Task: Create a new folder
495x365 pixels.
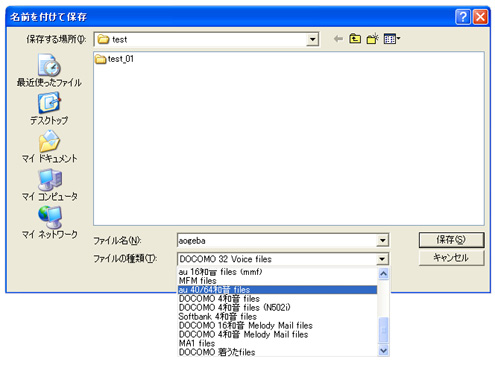Action: point(373,39)
